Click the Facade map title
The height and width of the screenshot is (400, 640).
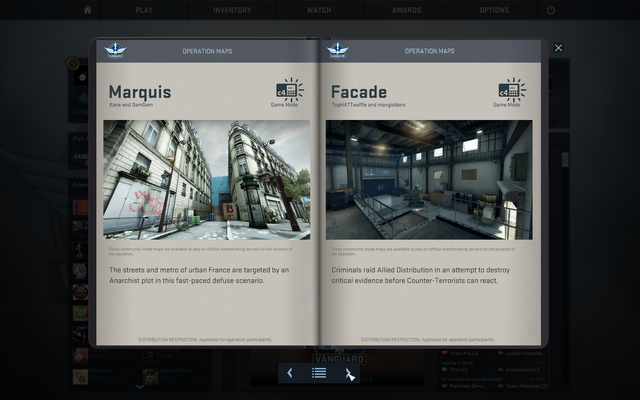point(359,92)
